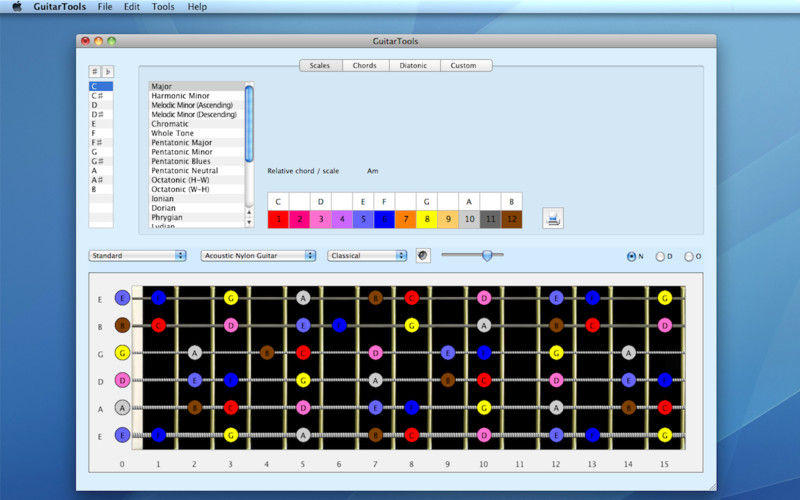
Task: Switch to the Chords tab
Action: click(365, 65)
